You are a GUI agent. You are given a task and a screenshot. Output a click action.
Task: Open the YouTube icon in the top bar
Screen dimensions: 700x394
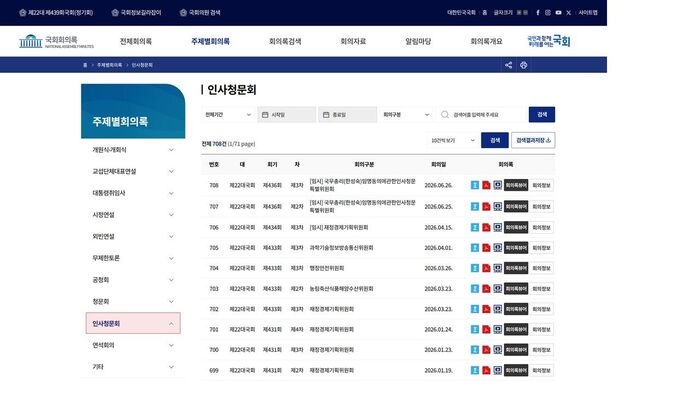[558, 12]
